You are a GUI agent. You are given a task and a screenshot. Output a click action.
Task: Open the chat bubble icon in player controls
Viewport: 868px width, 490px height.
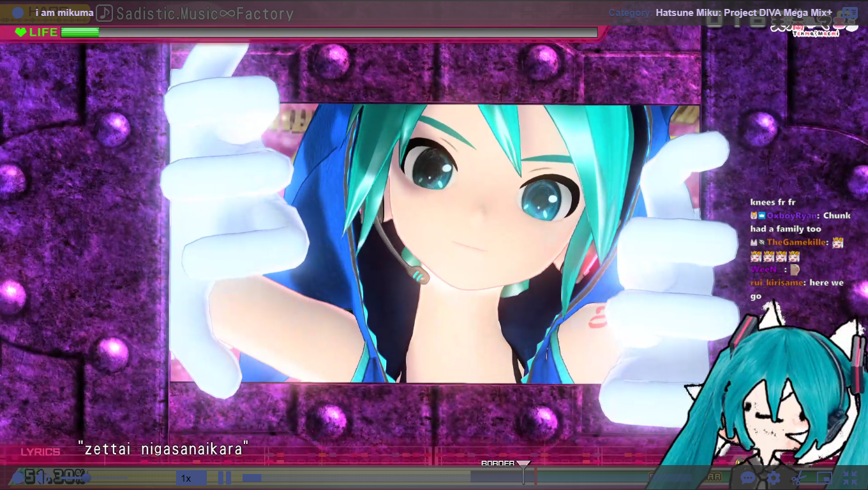[748, 478]
